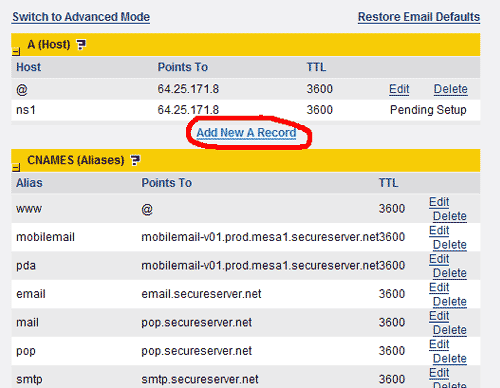Click the CNAMES (Aliases) section title
500x388 pixels.
76,160
